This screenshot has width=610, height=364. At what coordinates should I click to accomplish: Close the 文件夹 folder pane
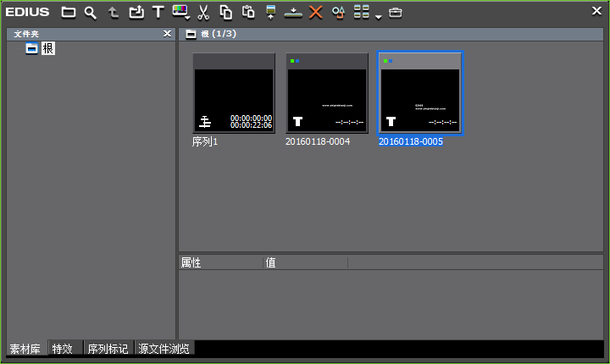(x=167, y=34)
